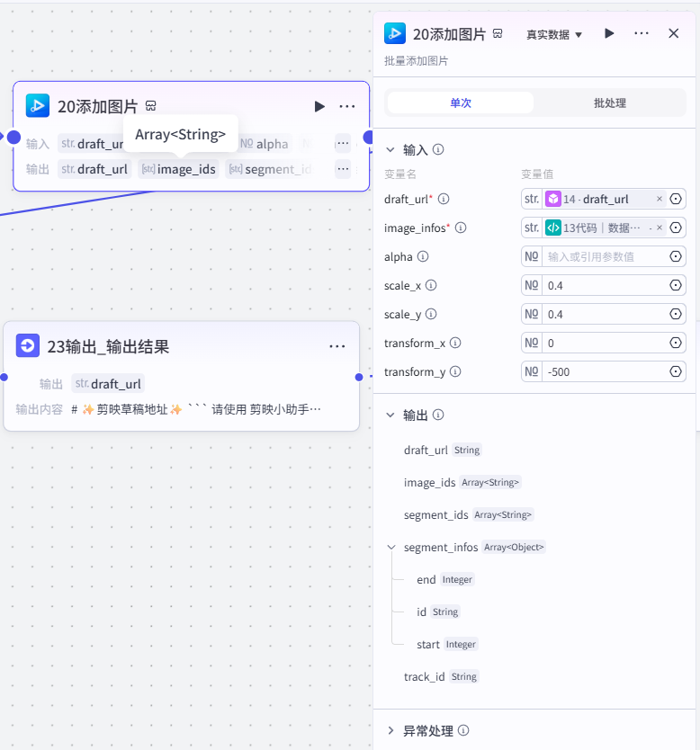The image size is (700, 750).
Task: Show info tooltip for 输入 section
Action: click(x=438, y=149)
